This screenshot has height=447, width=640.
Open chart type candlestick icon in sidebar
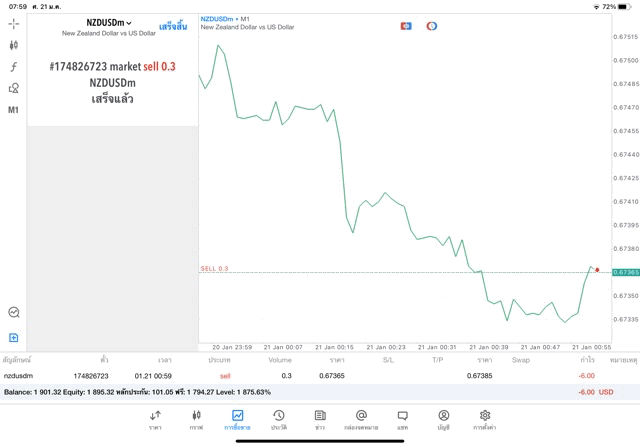(x=13, y=45)
